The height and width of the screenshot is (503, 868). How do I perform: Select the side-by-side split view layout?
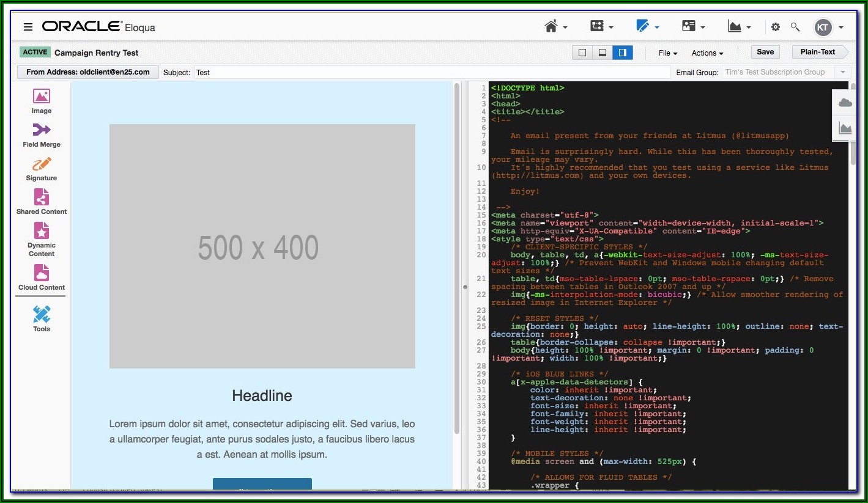[x=623, y=53]
